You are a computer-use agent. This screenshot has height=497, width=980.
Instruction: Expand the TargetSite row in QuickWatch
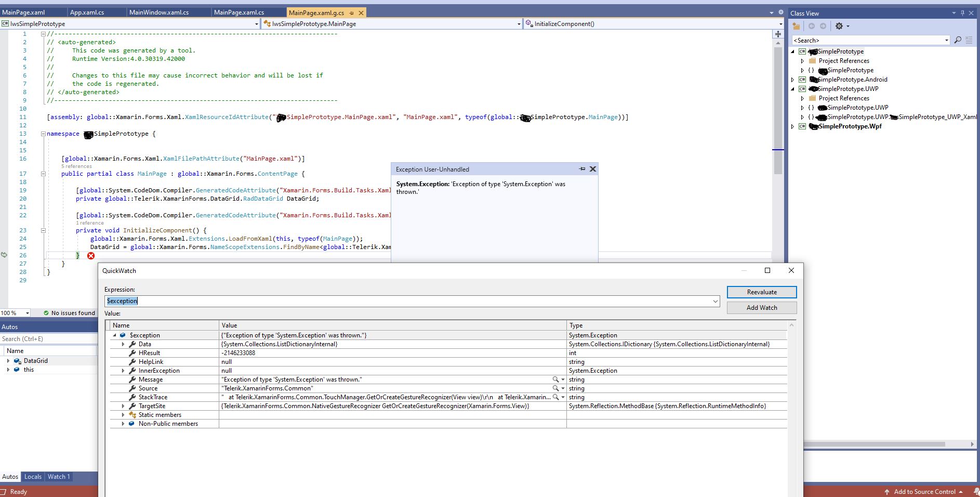pyautogui.click(x=123, y=406)
